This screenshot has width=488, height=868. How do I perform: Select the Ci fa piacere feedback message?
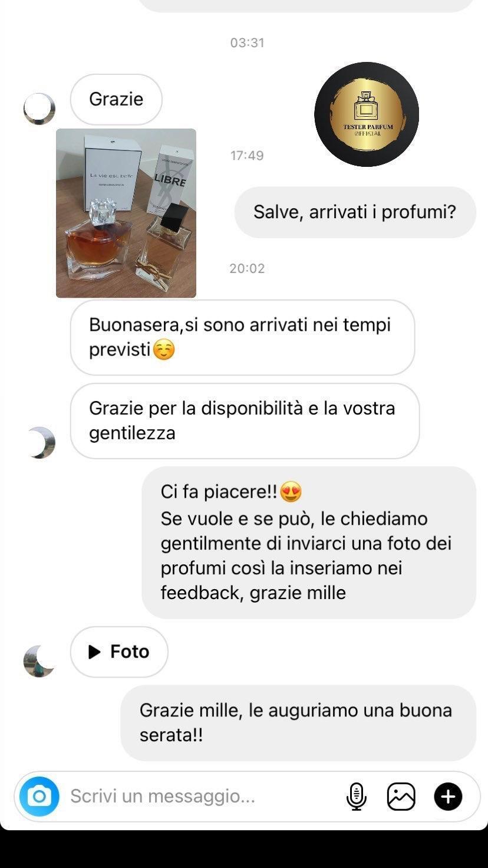309,542
